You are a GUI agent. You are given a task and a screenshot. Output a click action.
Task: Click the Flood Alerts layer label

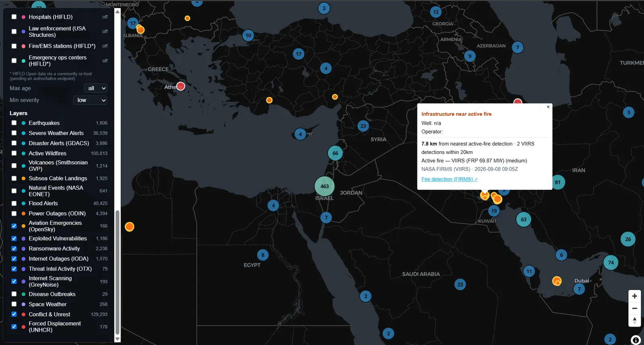43,203
